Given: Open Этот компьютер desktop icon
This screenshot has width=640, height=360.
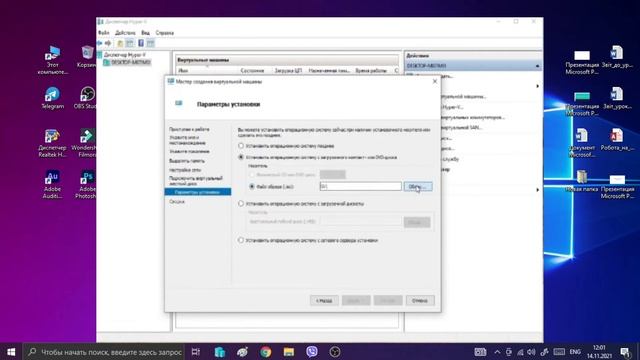Looking at the screenshot, I should 52,60.
